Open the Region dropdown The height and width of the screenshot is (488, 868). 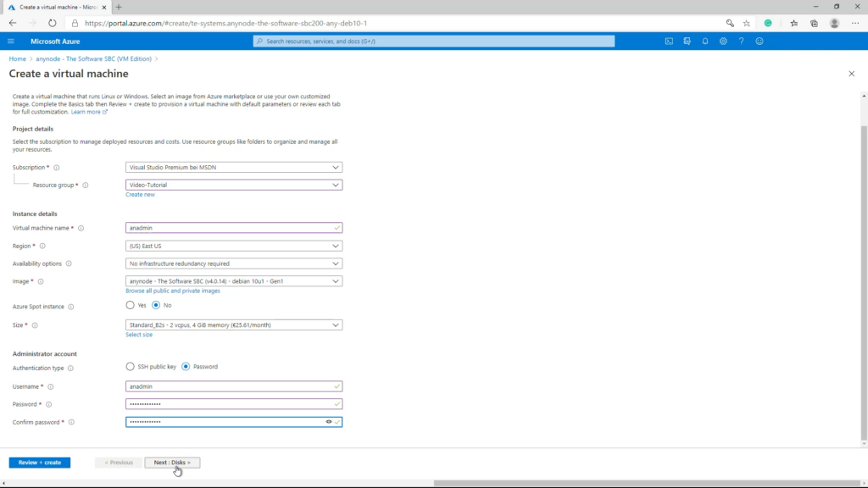234,246
